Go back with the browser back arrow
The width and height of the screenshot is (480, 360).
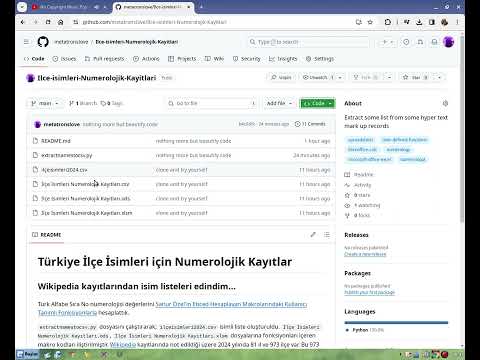(23, 22)
